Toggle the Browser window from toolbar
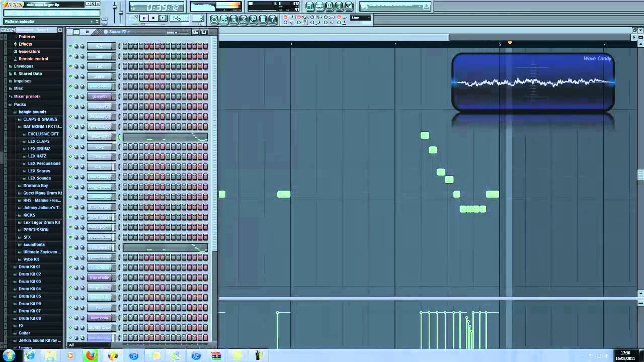 (x=339, y=6)
